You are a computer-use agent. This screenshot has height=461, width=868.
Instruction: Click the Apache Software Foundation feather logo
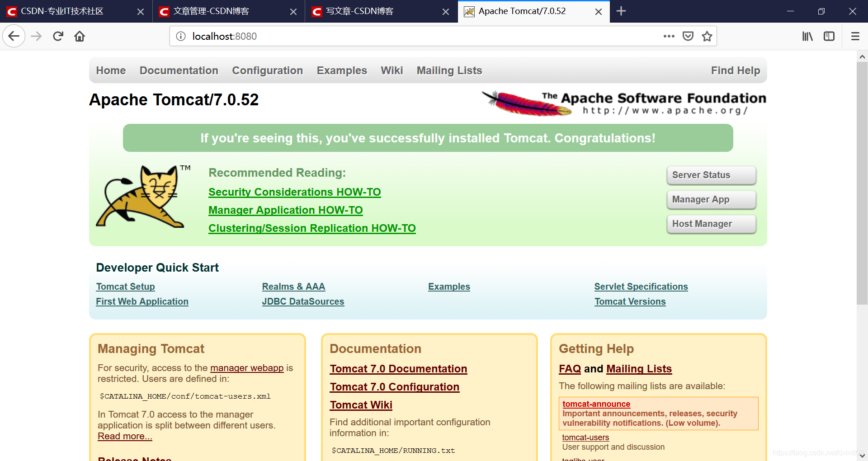pos(624,103)
